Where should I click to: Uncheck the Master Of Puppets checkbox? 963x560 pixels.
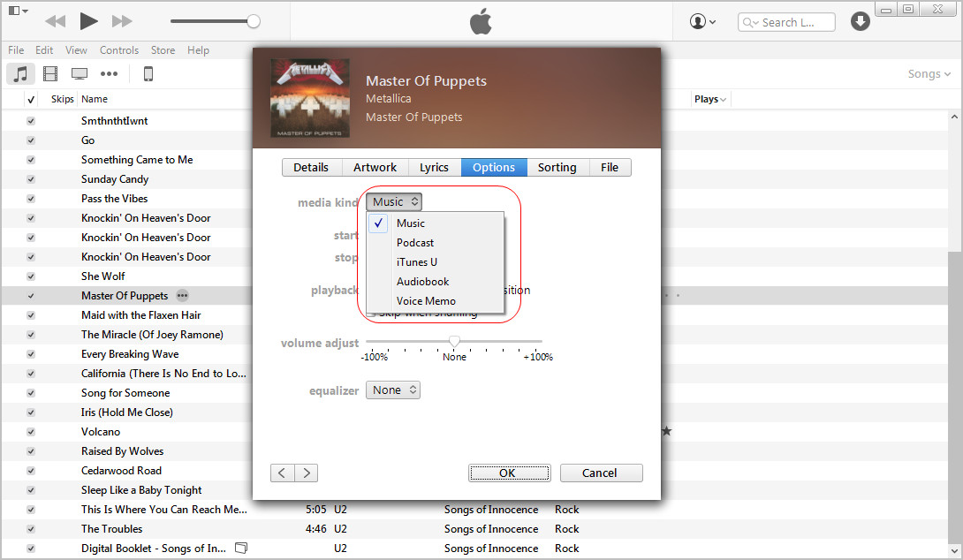[x=31, y=296]
